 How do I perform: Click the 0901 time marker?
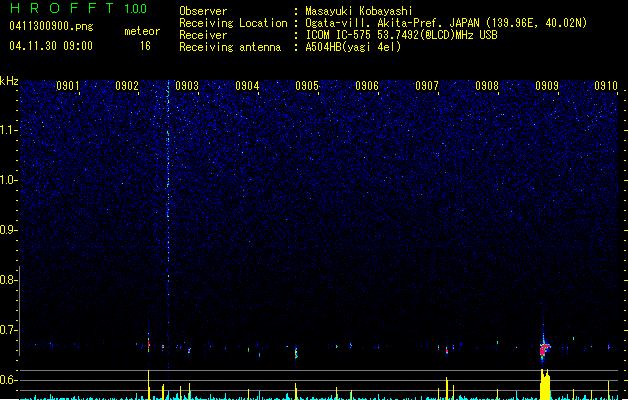67,86
